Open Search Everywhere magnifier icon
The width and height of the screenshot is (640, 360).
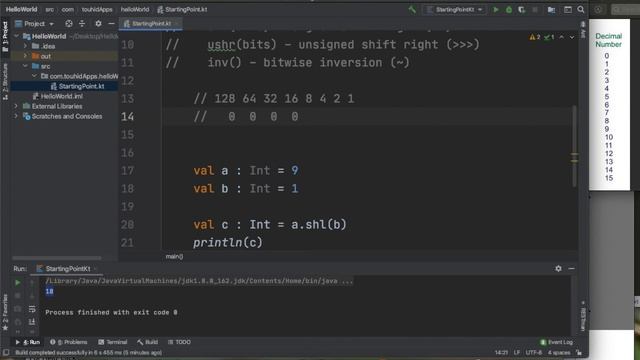click(581, 9)
